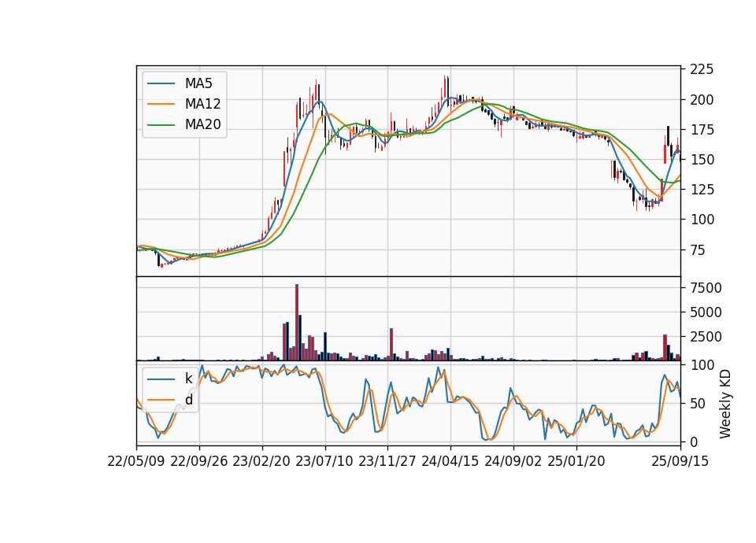Select the 24/09/02 date tick label
This screenshot has width=756, height=543.
pyautogui.click(x=513, y=461)
